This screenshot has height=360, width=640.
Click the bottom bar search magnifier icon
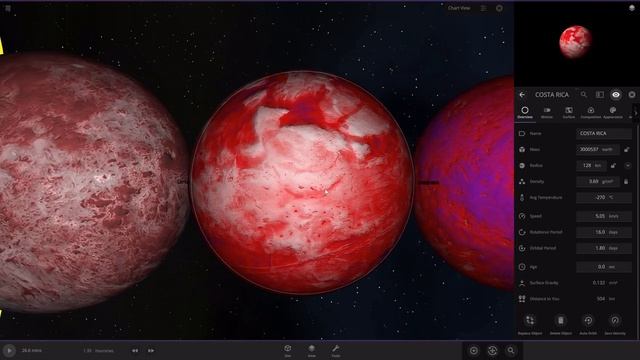click(511, 351)
